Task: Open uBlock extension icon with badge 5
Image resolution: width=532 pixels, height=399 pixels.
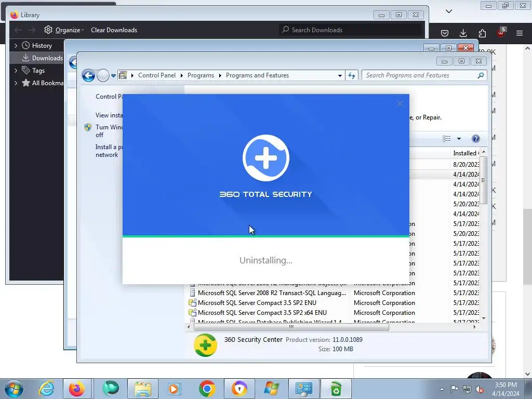Action: [501, 32]
